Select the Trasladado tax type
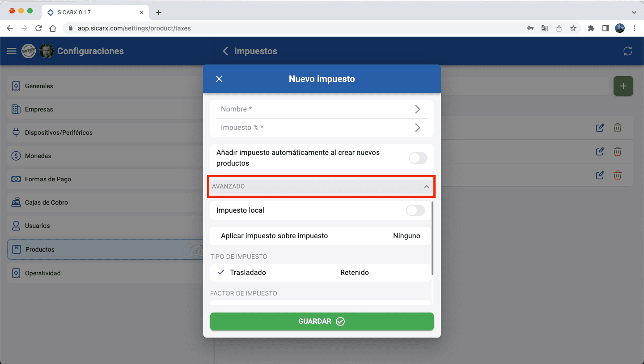Screen dimensions: 644x364 click(248, 272)
